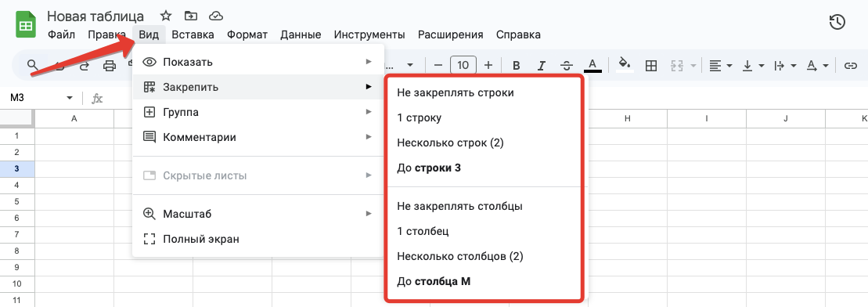The image size is (868, 307).
Task: Click the document title Новая таблица
Action: tap(95, 16)
